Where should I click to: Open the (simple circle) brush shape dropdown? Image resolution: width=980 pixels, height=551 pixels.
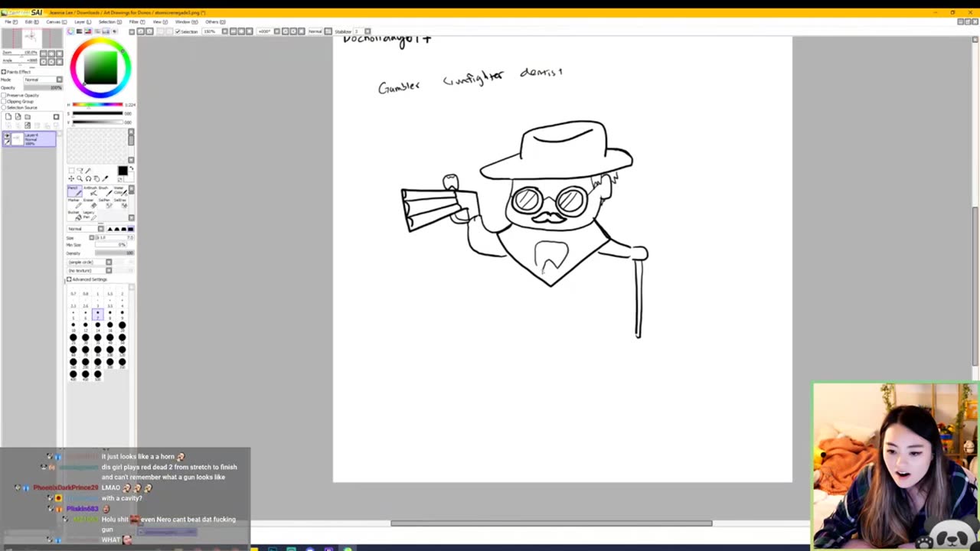[x=90, y=262]
